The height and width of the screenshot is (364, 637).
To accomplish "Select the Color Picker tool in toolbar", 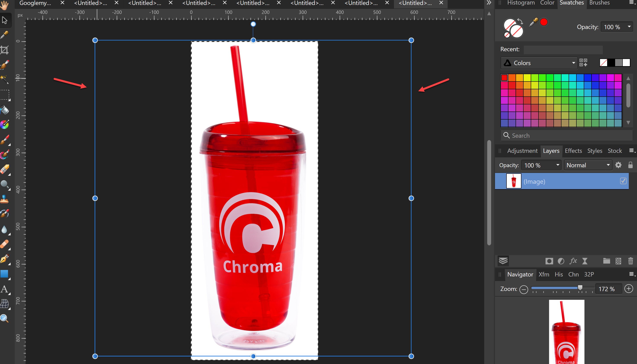I will 5,35.
